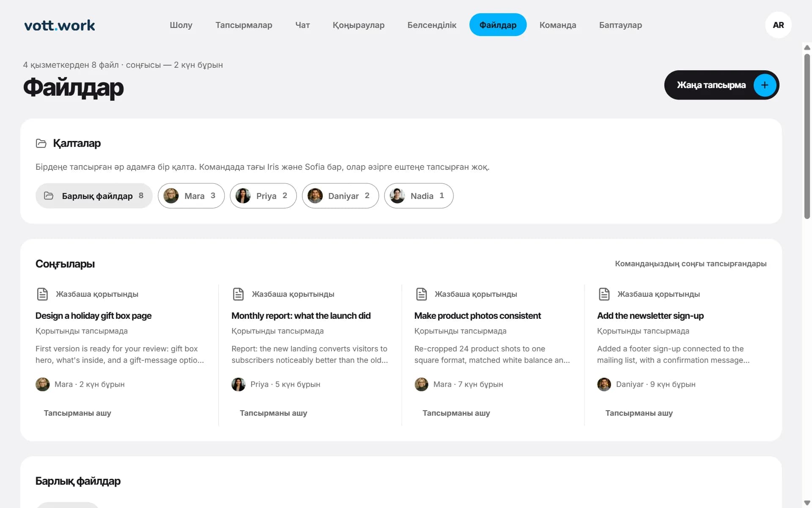Click Priya's avatar next to 5 күн бұрын
The image size is (812, 508).
(x=239, y=384)
